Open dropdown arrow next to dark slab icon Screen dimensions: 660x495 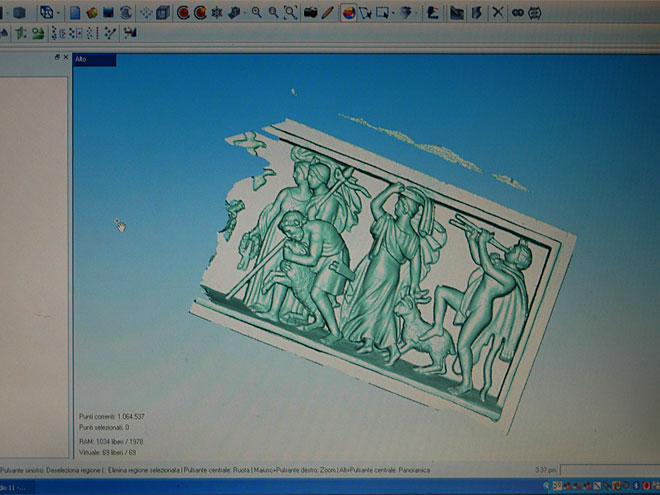click(x=244, y=13)
